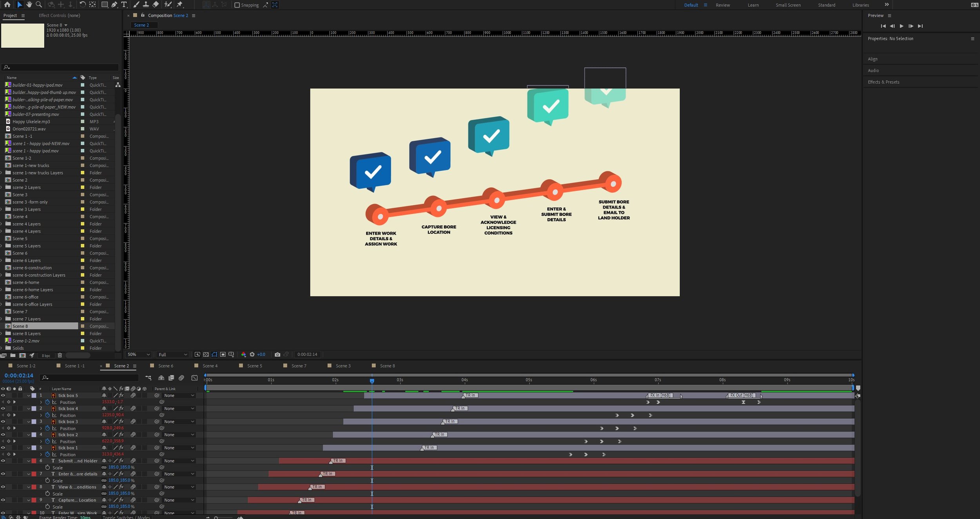
Task: Switch to the Scene 6 timeline tab
Action: [165, 366]
